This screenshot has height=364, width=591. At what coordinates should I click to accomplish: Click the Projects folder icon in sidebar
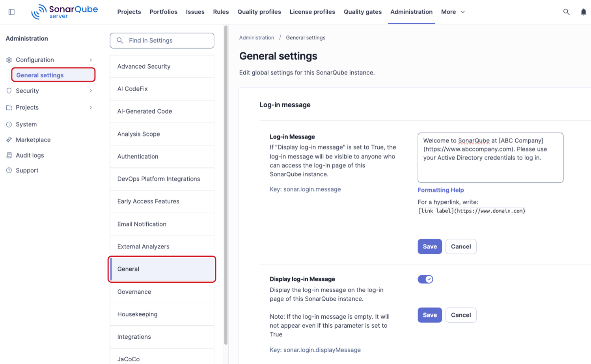point(9,108)
